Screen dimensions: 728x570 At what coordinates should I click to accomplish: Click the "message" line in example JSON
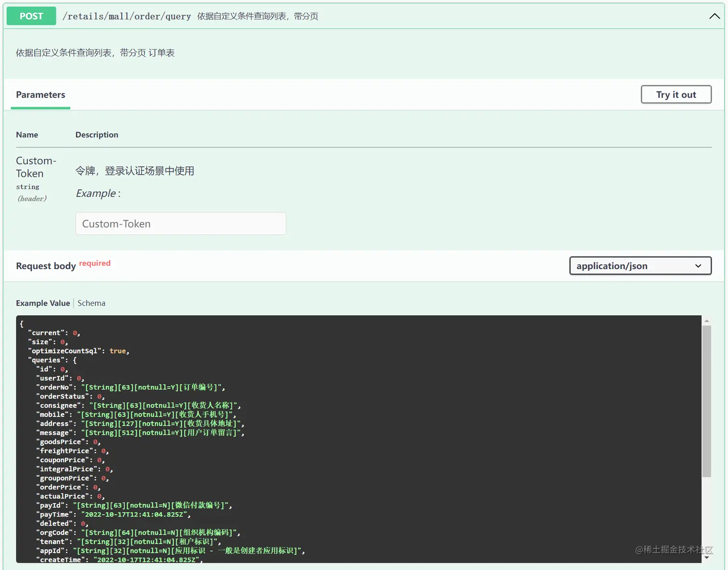point(140,433)
